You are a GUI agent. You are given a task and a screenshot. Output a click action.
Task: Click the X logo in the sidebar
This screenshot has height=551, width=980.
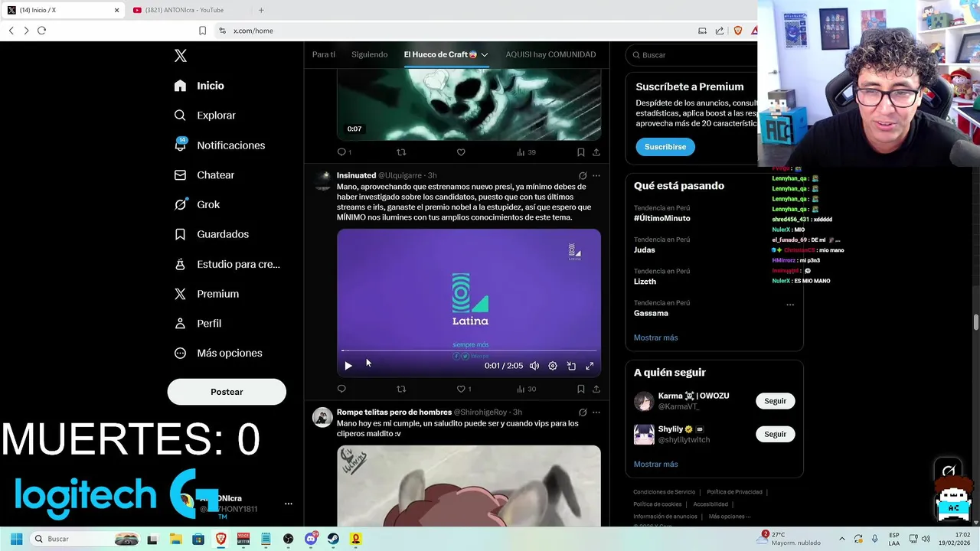click(181, 56)
